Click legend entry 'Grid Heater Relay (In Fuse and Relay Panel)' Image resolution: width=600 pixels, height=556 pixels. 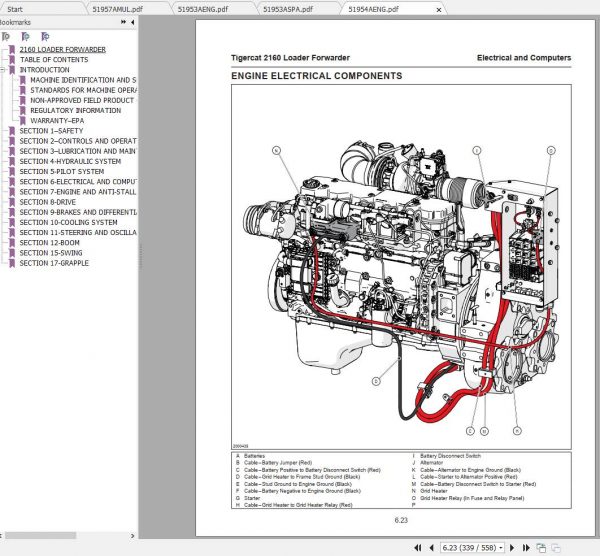tap(472, 498)
